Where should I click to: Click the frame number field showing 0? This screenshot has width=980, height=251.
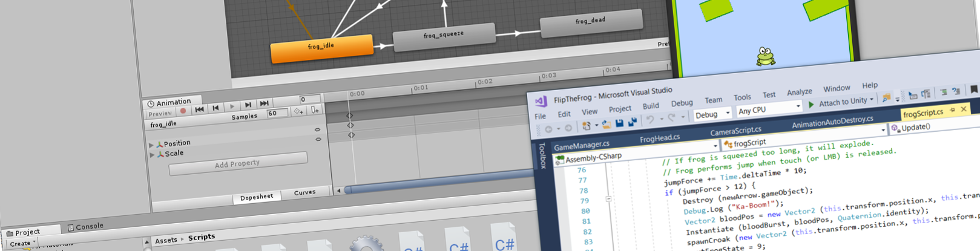click(x=311, y=99)
